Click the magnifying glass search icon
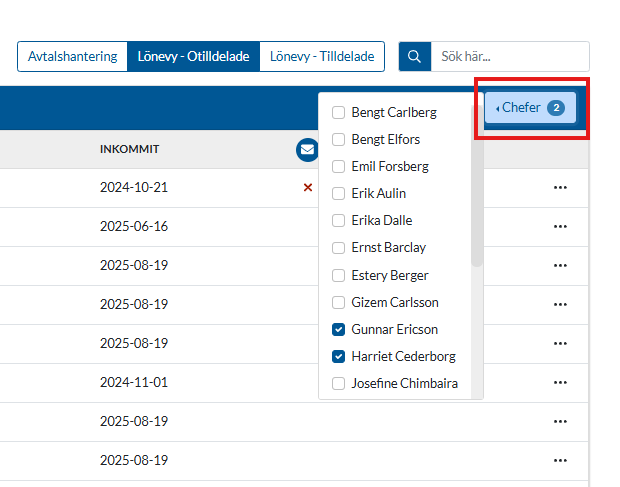The image size is (620, 487). pyautogui.click(x=414, y=57)
